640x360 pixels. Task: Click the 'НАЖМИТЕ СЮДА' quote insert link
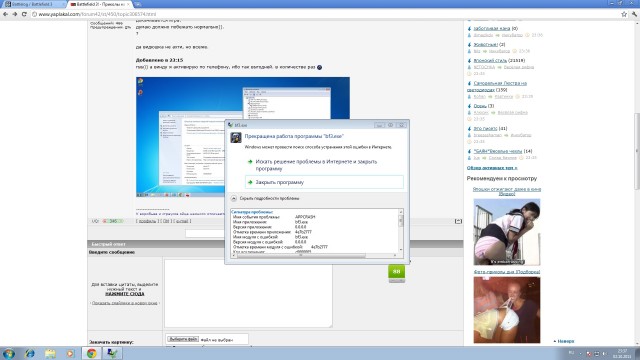click(124, 294)
